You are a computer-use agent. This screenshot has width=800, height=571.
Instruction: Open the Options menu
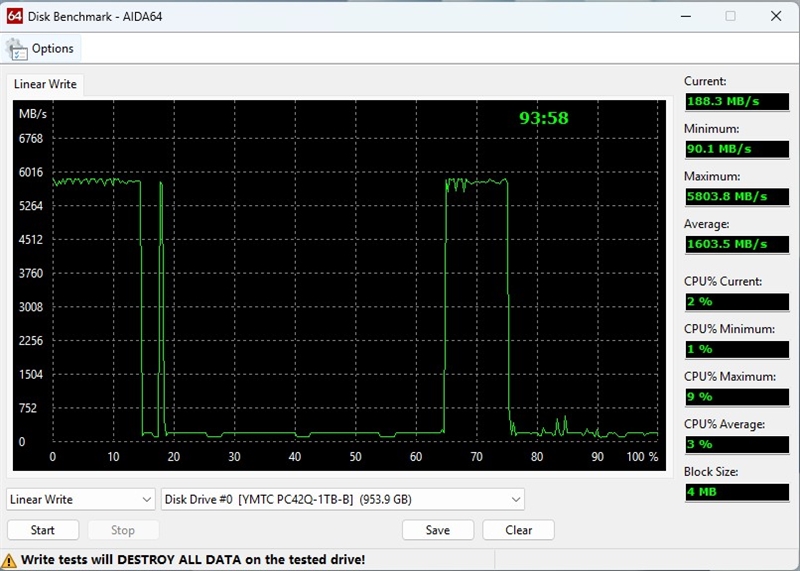tap(42, 49)
